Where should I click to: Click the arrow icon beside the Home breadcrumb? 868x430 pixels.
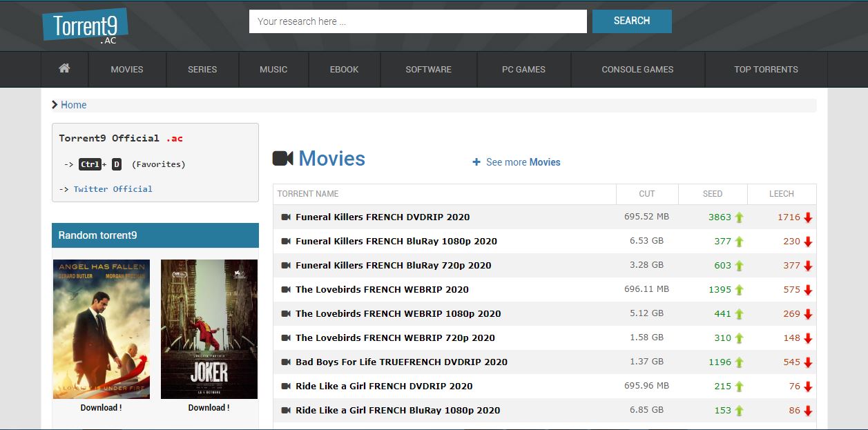[54, 105]
